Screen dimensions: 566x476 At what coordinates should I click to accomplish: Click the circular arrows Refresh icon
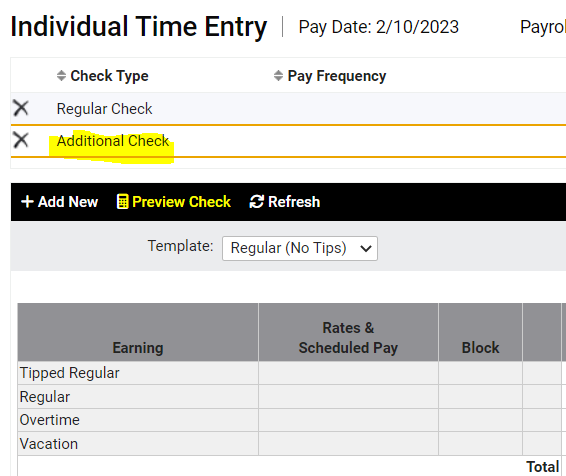pyautogui.click(x=256, y=202)
